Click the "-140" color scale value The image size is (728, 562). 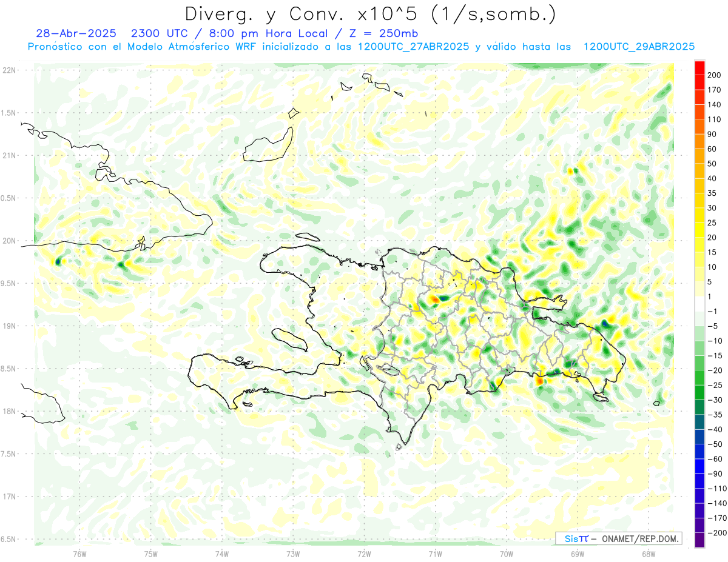(x=716, y=504)
